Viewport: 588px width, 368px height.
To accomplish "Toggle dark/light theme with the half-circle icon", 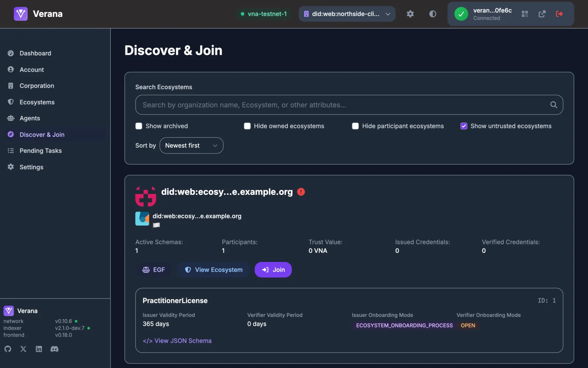I will tap(433, 14).
